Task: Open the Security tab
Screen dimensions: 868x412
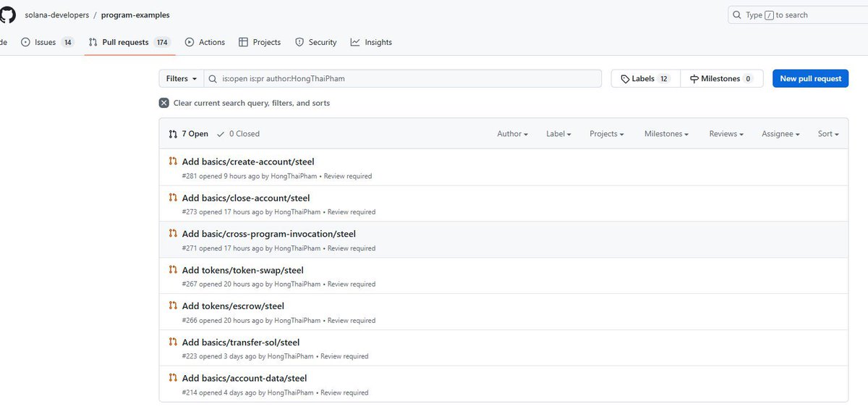Action: 316,42
